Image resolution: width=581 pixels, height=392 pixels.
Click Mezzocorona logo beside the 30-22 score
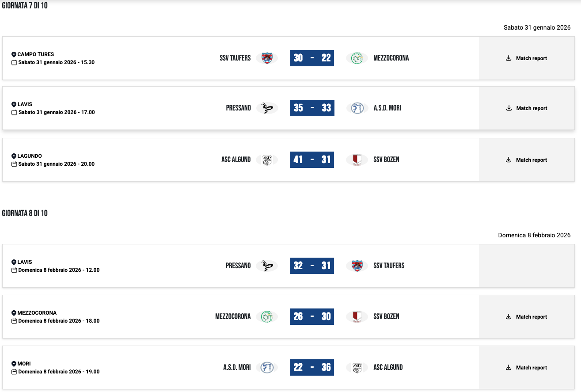tap(357, 58)
